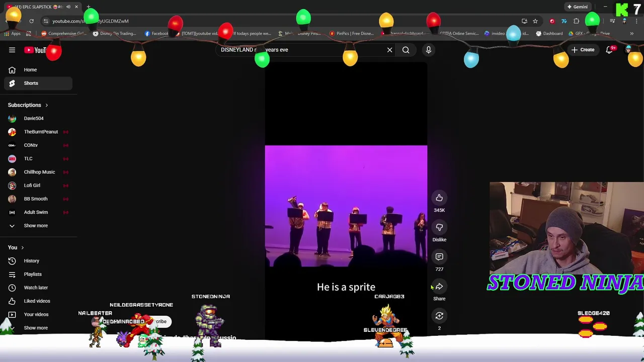View site information icon in address bar
The width and height of the screenshot is (644, 362).
pos(46,21)
